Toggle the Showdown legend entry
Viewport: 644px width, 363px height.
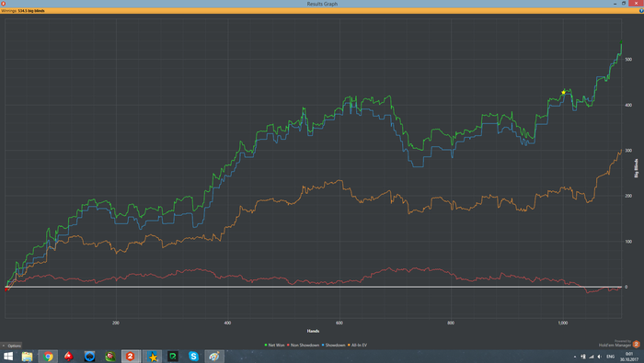(x=333, y=345)
